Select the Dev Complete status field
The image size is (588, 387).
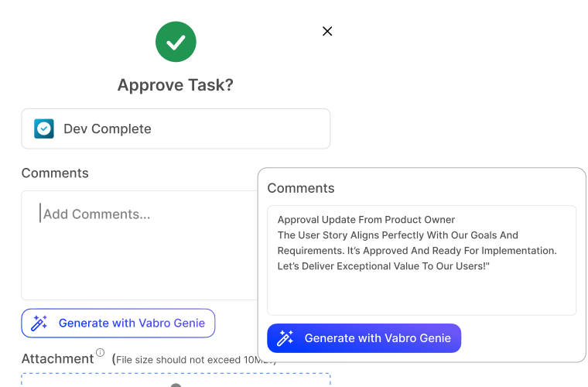point(176,128)
